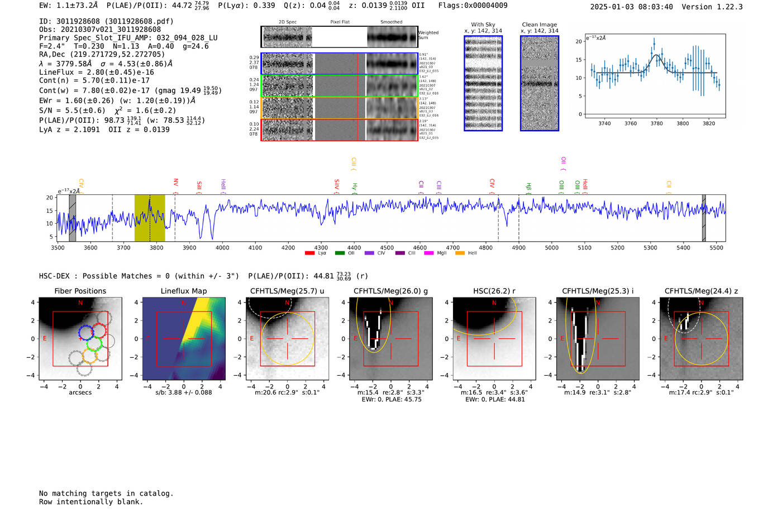
Task: Click the CIV legend swatch below spectrum
Action: click(x=369, y=253)
